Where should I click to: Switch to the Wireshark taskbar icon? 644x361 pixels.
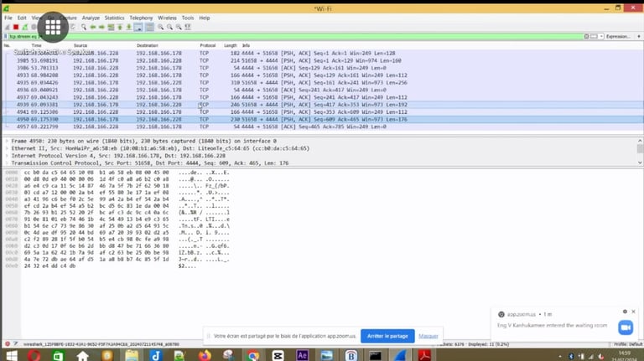[400, 356]
